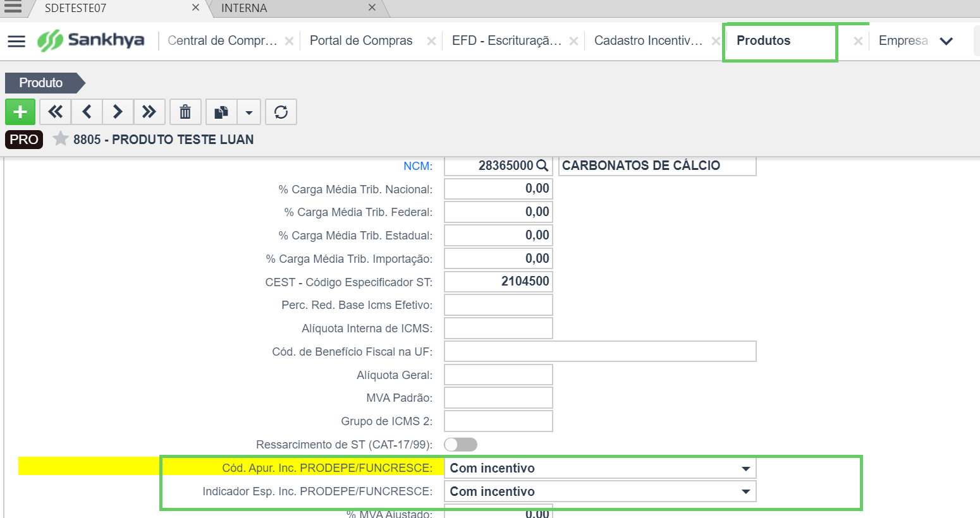The height and width of the screenshot is (518, 980).
Task: Click the 8805 - PRODUTO TESTE LUAN title
Action: pos(163,140)
